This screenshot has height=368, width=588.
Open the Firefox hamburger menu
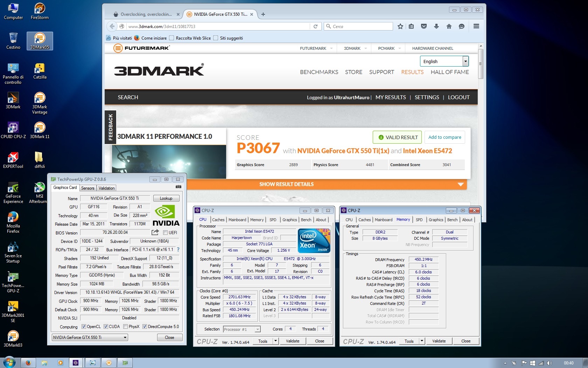click(476, 26)
